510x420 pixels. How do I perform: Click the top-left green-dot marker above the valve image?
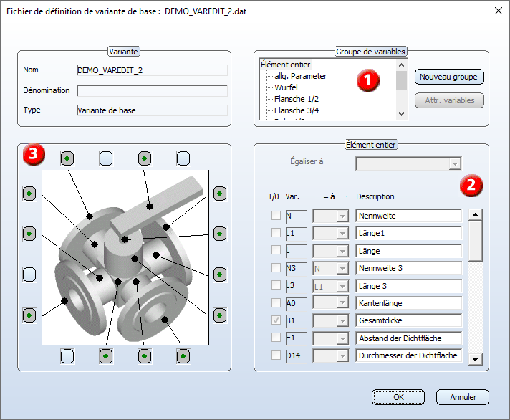tap(67, 158)
